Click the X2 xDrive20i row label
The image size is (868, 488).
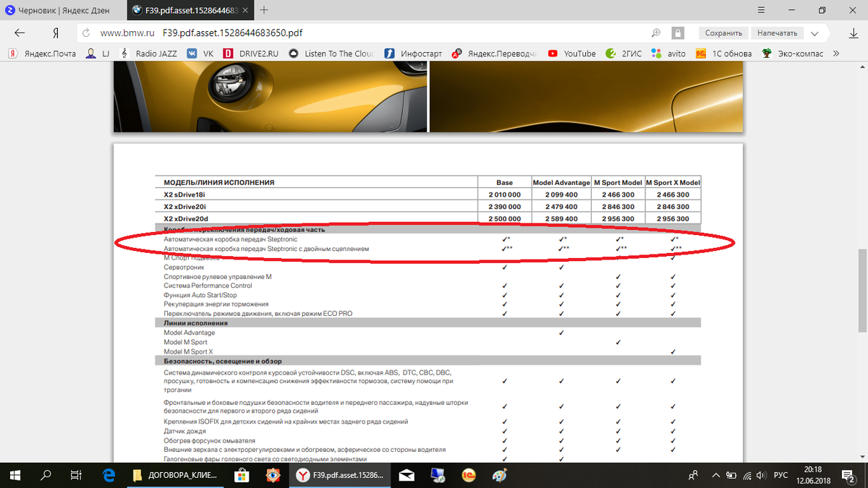click(186, 207)
